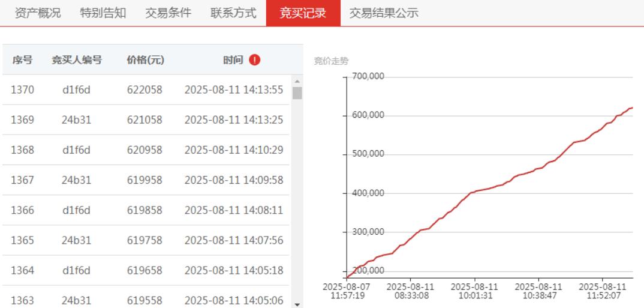Click price 619558
The height and width of the screenshot is (308, 644).
(x=145, y=301)
